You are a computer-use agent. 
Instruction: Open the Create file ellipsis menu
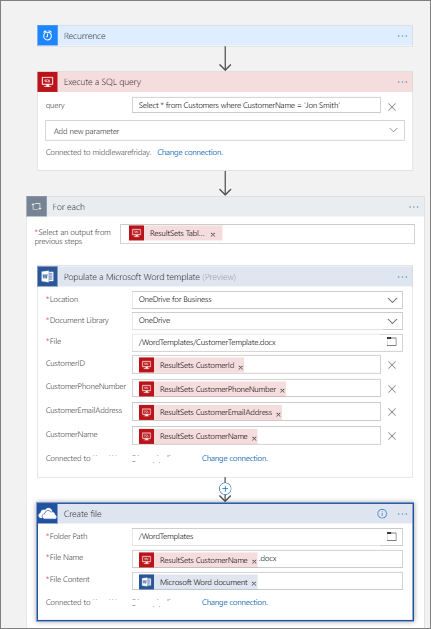(402, 514)
